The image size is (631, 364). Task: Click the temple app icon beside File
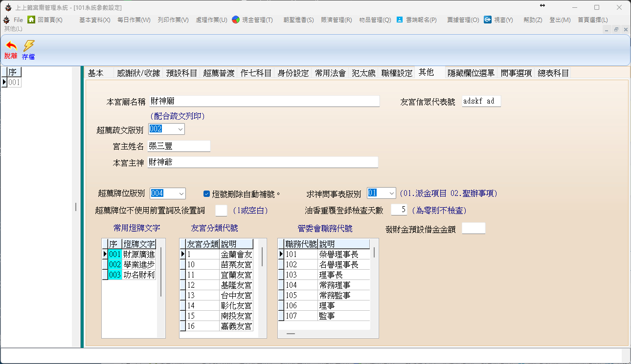tap(6, 20)
